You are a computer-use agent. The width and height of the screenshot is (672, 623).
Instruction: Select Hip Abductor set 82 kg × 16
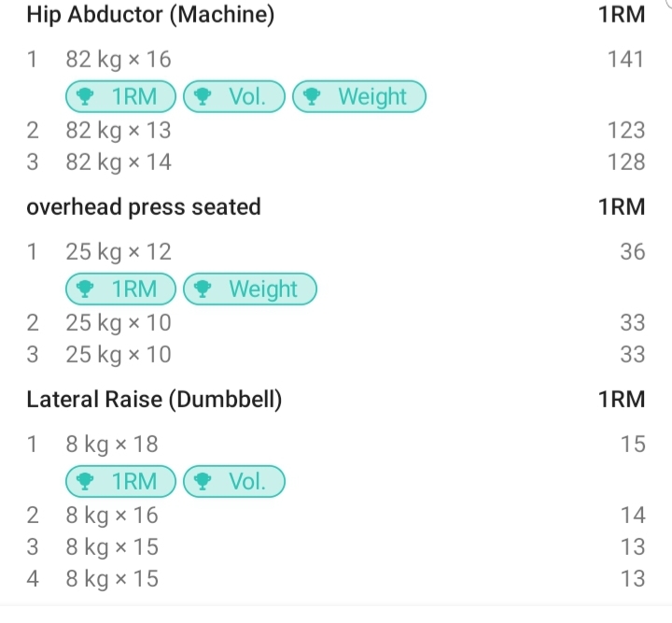[x=119, y=60]
